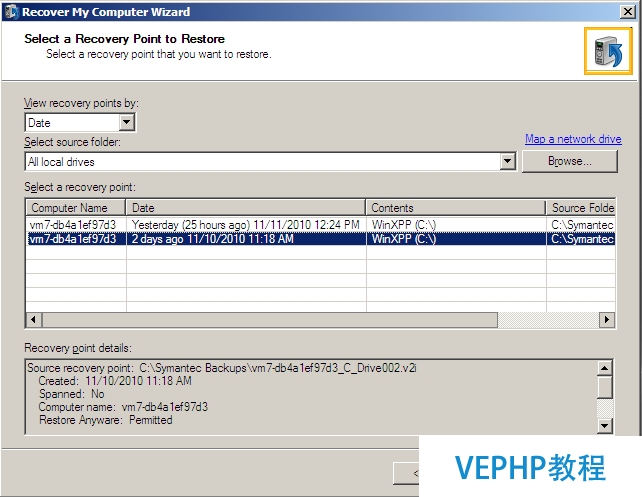Click C:\Symantec source folder in highlighted row
The width and height of the screenshot is (642, 497).
[582, 239]
